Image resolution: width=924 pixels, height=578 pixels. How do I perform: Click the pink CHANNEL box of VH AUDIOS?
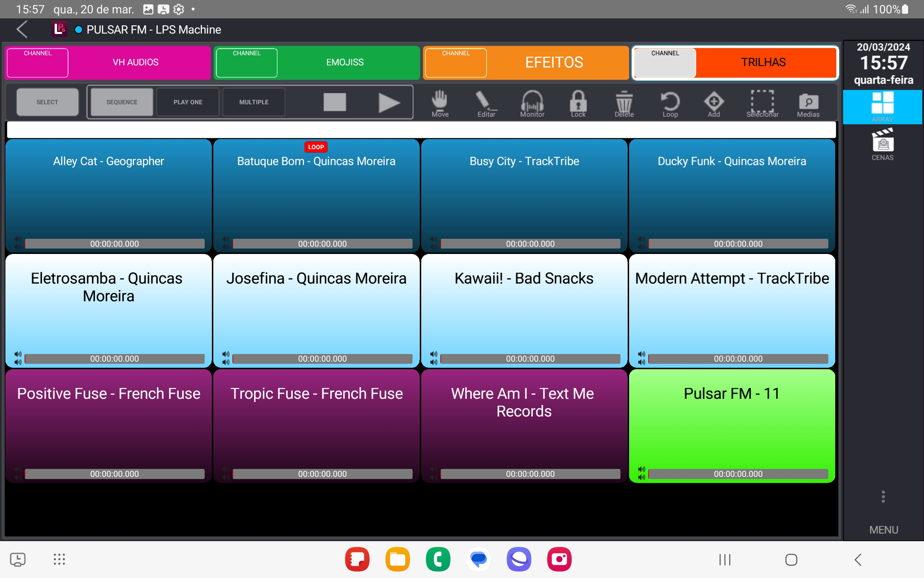[38, 63]
